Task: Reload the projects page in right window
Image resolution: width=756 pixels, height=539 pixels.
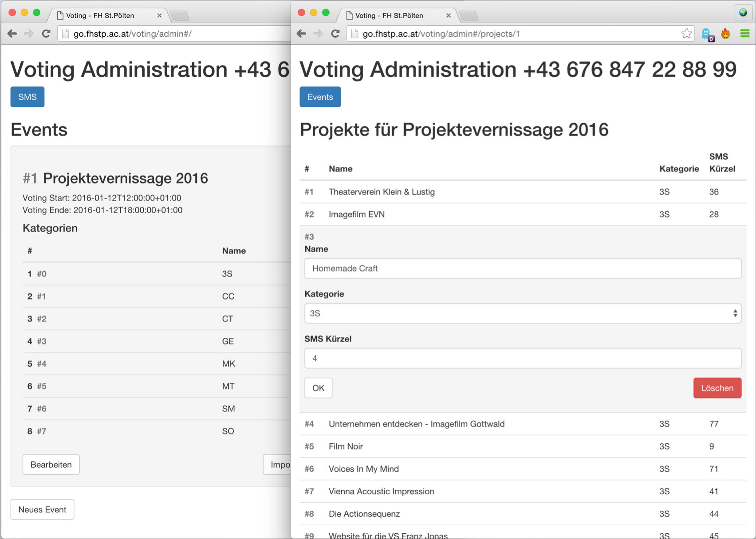Action: pyautogui.click(x=335, y=34)
